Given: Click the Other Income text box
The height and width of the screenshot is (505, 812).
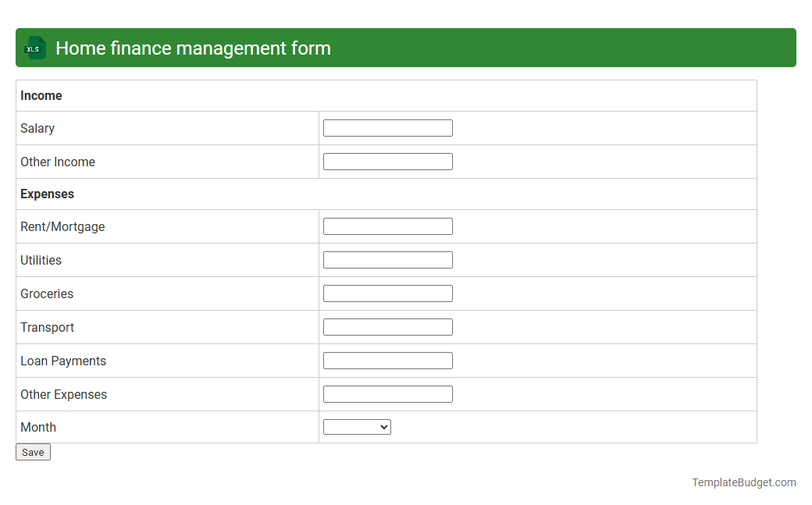Looking at the screenshot, I should 387,161.
